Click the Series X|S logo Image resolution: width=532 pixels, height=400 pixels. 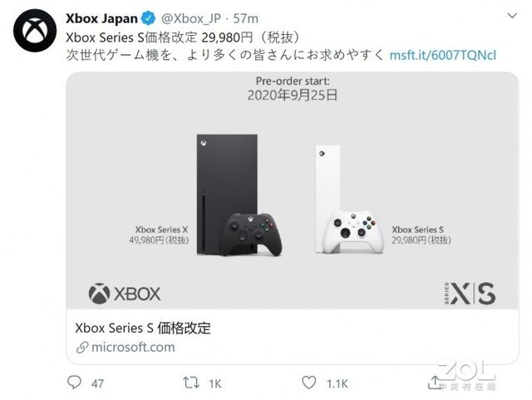[470, 293]
